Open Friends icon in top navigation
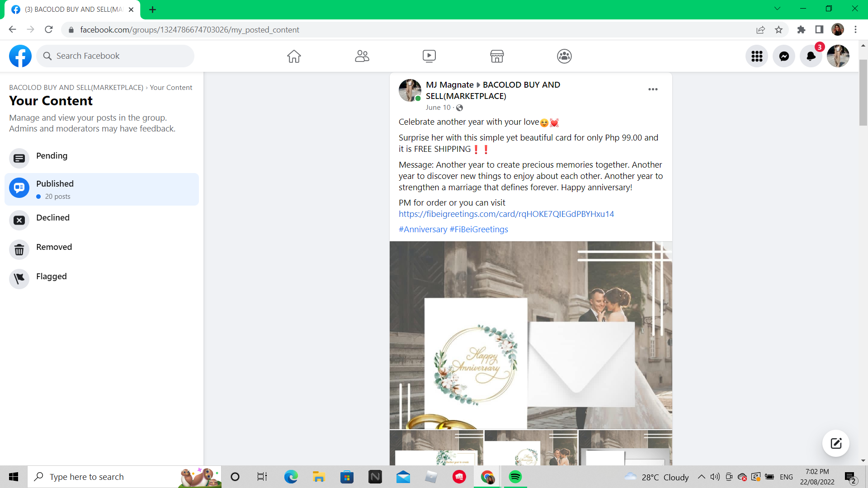The width and height of the screenshot is (868, 488). (x=362, y=56)
